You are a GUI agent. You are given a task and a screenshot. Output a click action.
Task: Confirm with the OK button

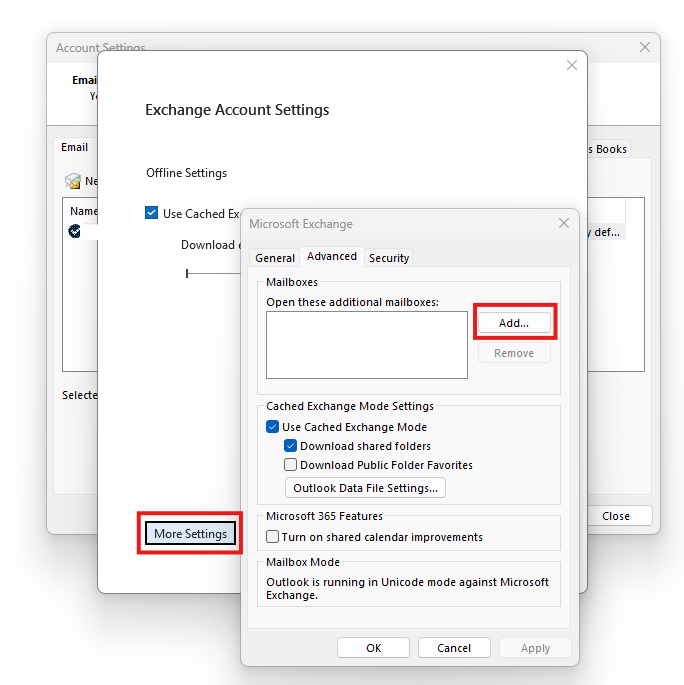pos(373,648)
